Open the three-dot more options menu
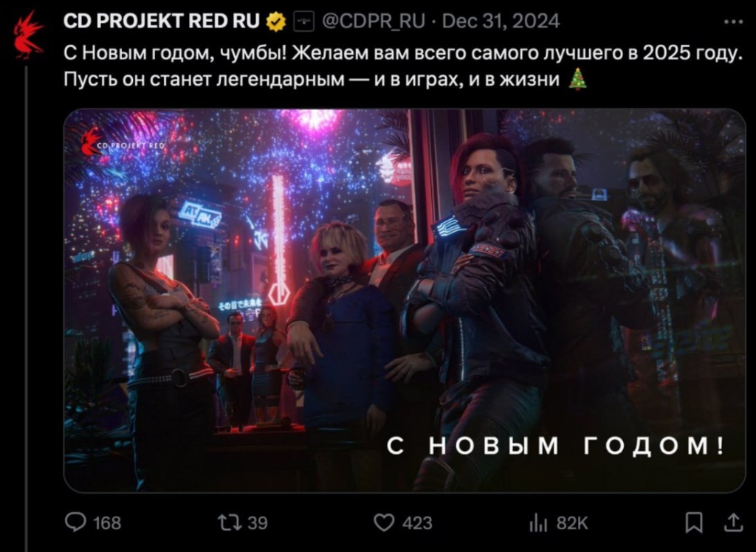 [x=733, y=21]
